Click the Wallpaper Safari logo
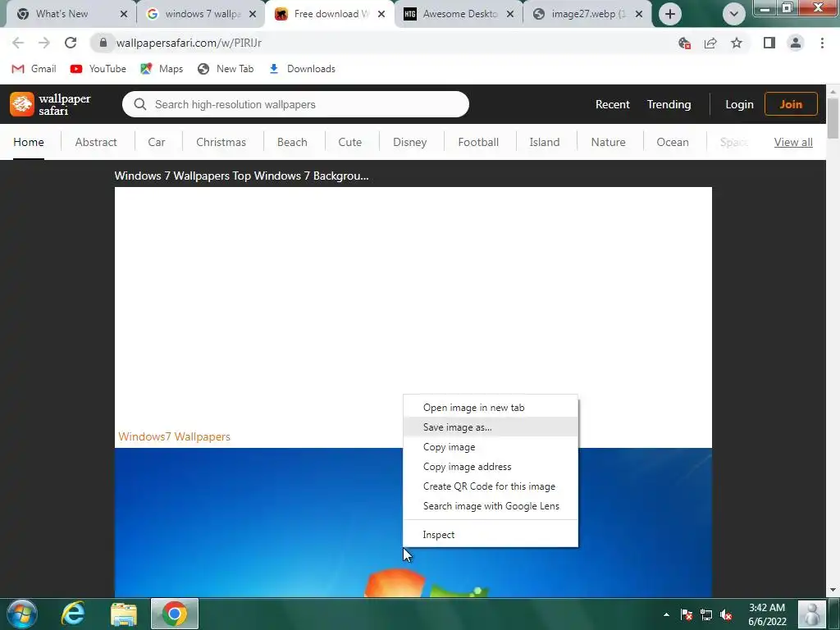The image size is (840, 630). [x=50, y=104]
